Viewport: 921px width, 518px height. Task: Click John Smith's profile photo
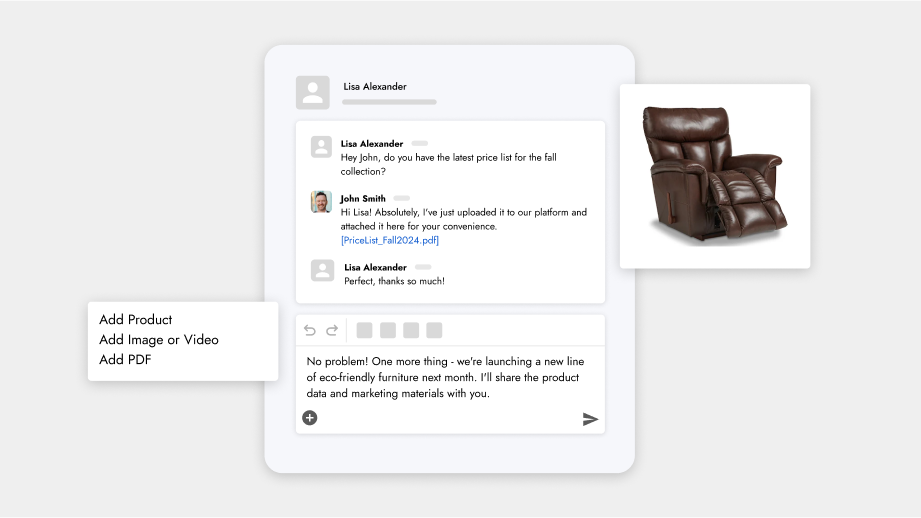point(321,202)
